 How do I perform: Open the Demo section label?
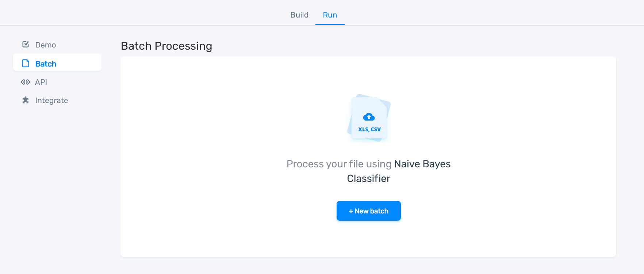point(46,45)
